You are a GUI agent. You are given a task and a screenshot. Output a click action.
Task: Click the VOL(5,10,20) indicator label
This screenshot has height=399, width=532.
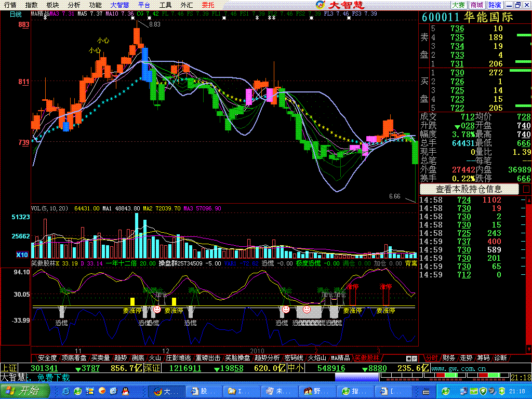tap(49, 208)
